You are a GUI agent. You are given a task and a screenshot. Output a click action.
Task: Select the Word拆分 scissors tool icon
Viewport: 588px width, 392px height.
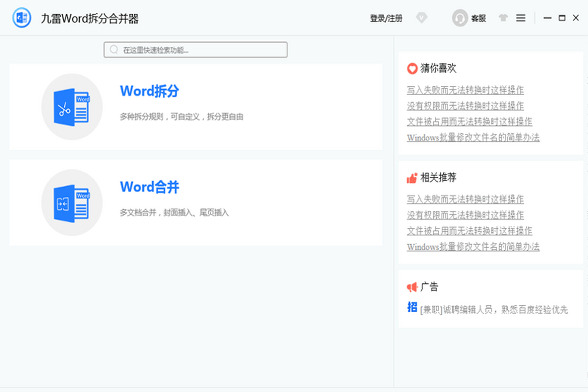pos(72,106)
